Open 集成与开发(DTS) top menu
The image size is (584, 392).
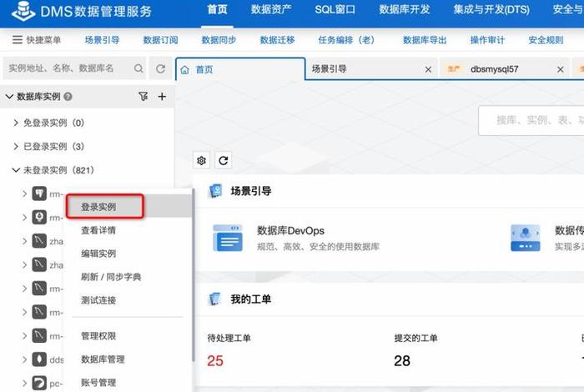tap(491, 9)
